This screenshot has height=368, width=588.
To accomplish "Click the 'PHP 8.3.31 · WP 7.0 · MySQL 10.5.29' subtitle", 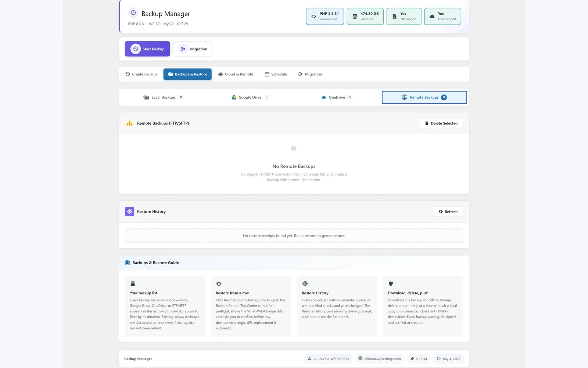I will pyautogui.click(x=158, y=24).
